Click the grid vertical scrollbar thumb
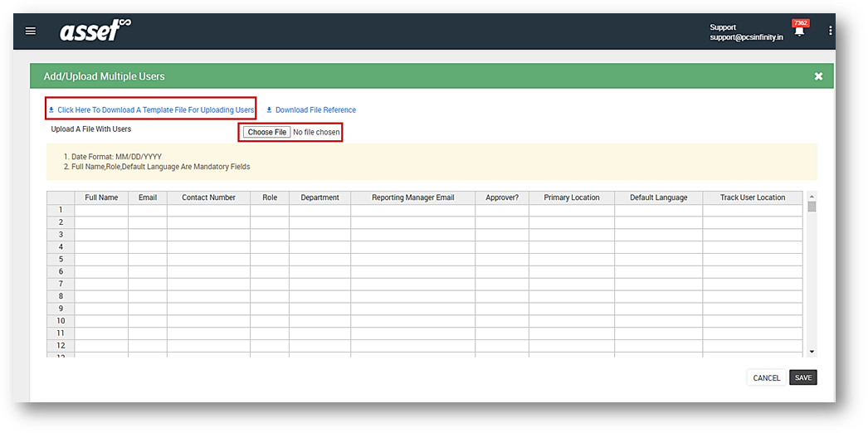 (812, 207)
